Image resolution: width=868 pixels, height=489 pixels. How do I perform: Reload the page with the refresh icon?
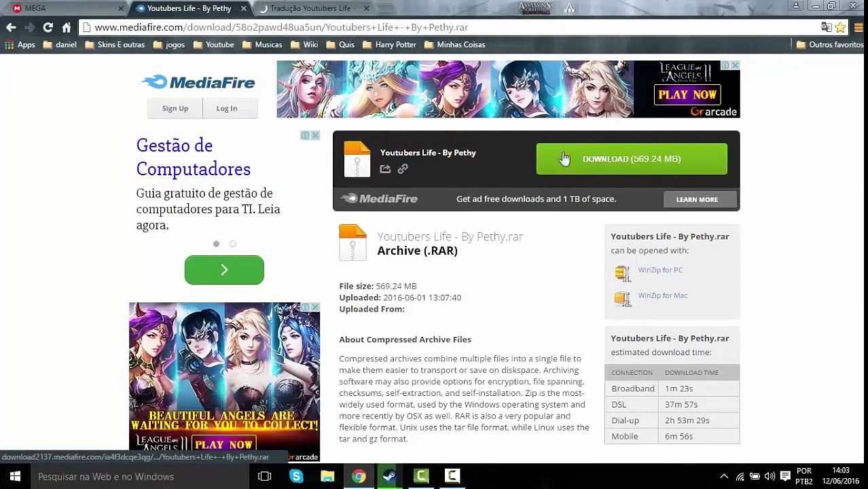pyautogui.click(x=48, y=27)
